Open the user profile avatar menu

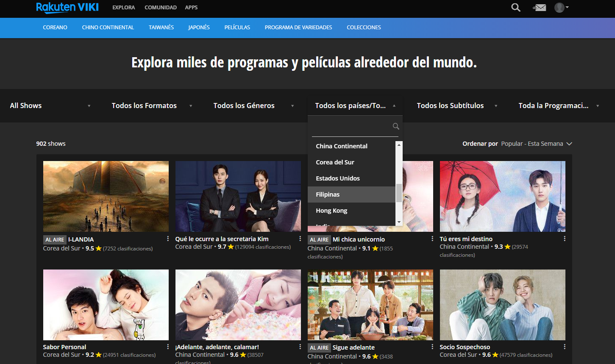pos(561,8)
